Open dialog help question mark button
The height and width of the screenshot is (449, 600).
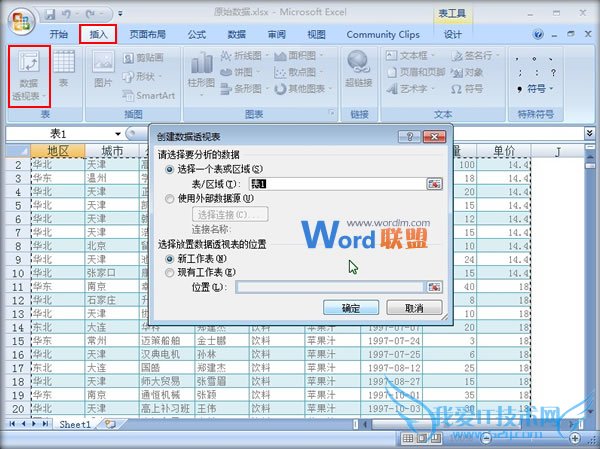point(409,137)
